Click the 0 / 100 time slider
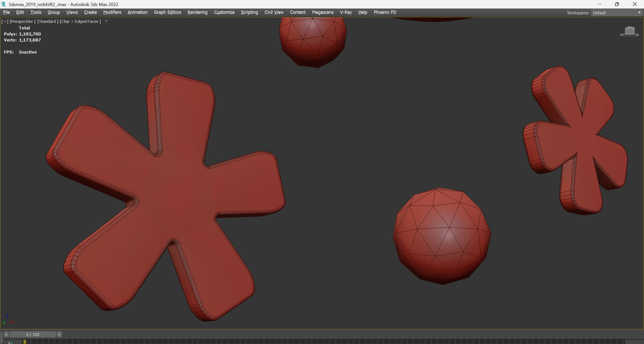The height and width of the screenshot is (344, 644). 33,334
